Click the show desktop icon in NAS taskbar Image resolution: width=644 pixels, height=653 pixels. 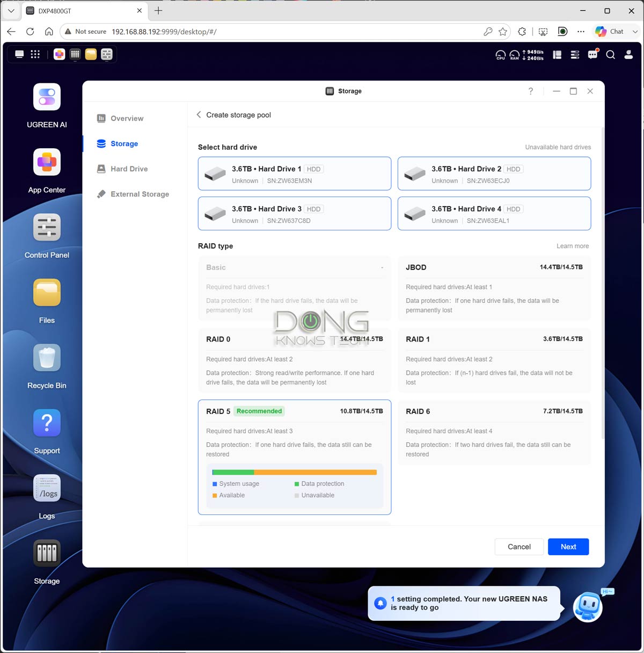(x=19, y=54)
